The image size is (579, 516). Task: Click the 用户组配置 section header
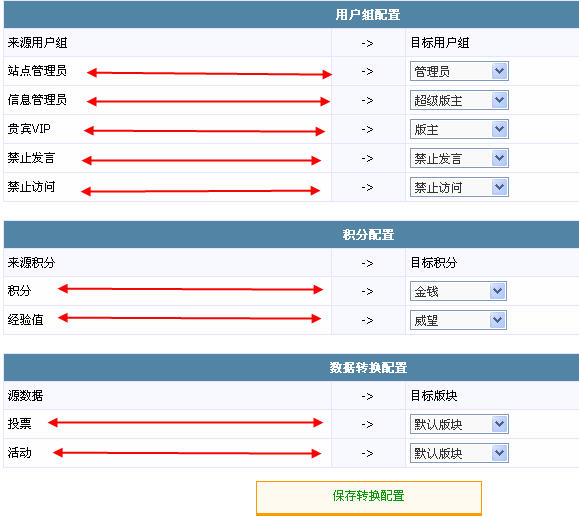coord(368,15)
